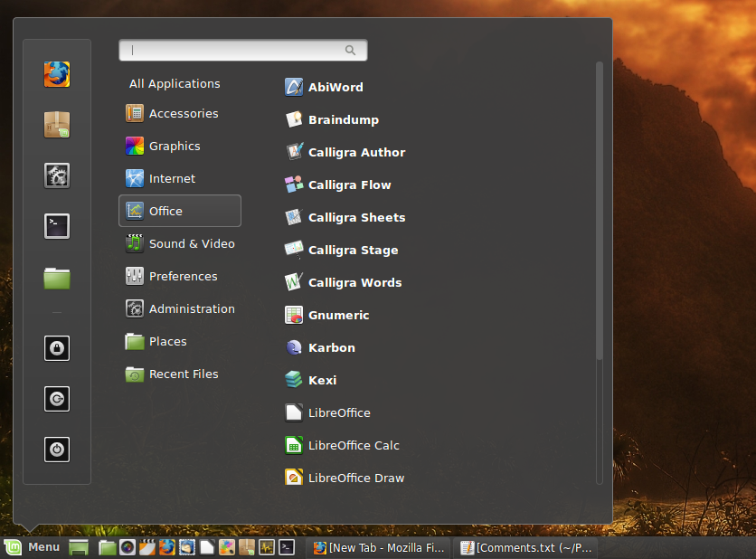The image size is (756, 559).
Task: Switch to New Tab Mozilla Firefox window
Action: pos(379,548)
